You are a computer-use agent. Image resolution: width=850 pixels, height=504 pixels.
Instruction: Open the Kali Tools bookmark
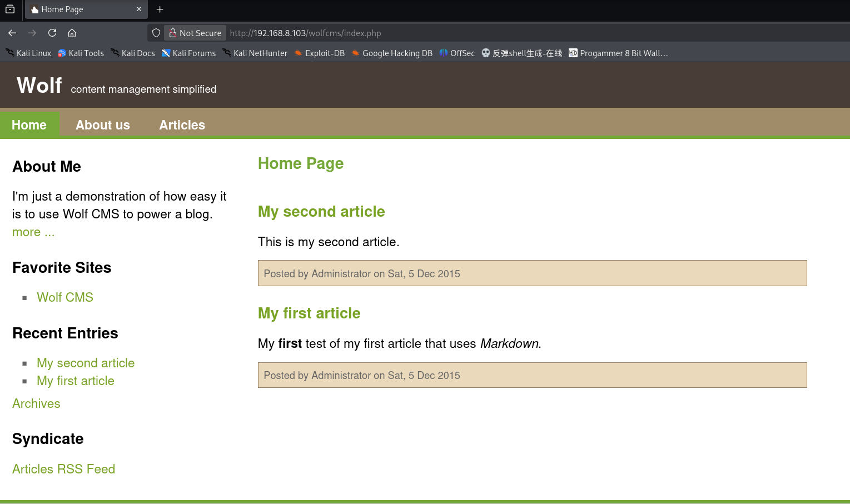81,53
